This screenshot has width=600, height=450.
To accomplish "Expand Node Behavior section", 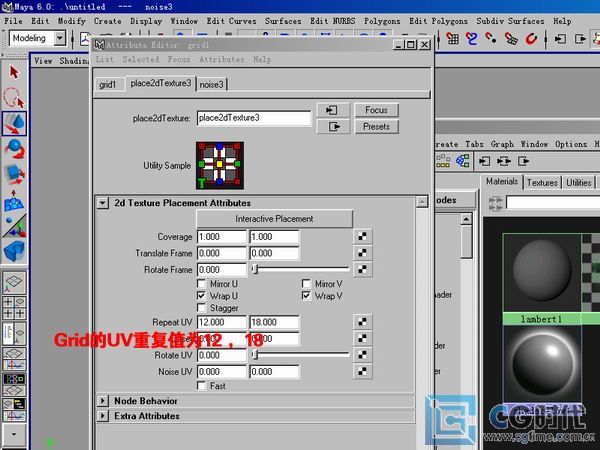I will coord(103,401).
